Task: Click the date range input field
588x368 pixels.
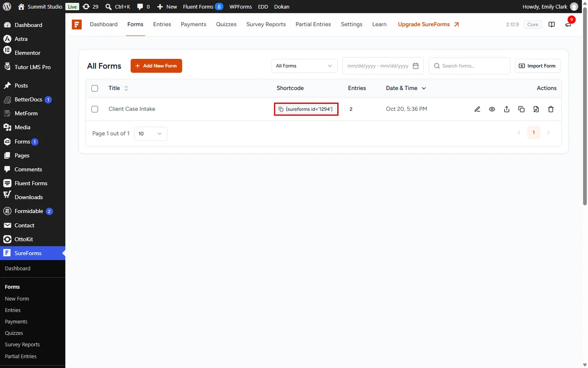Action: 383,66
